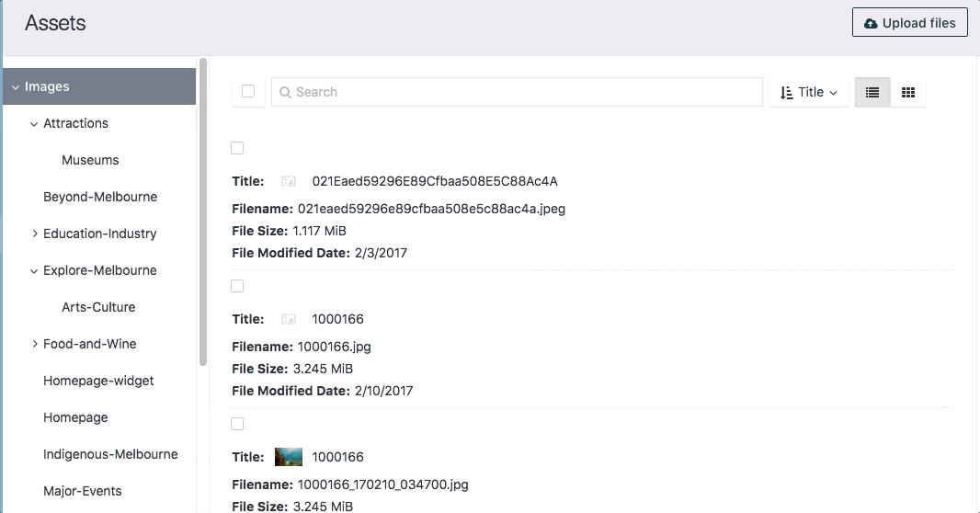
Task: Click the landscape thumbnail of 1000166_170210_034700.jpg
Action: coord(288,457)
